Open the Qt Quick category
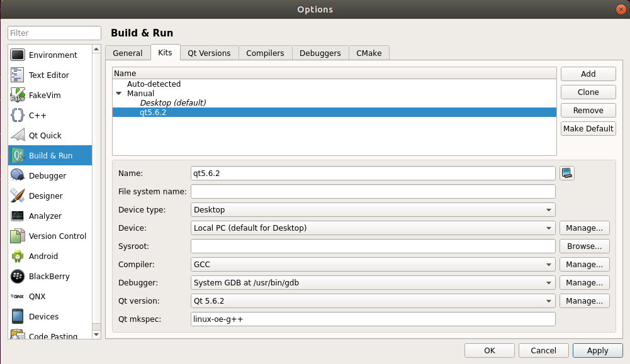The width and height of the screenshot is (630, 364). click(x=45, y=136)
